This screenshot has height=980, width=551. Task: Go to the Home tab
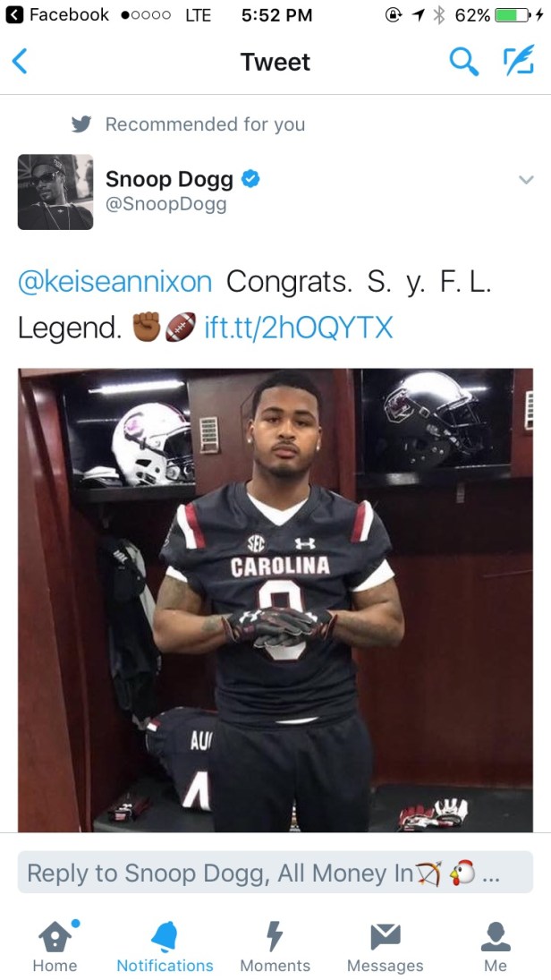point(55,946)
